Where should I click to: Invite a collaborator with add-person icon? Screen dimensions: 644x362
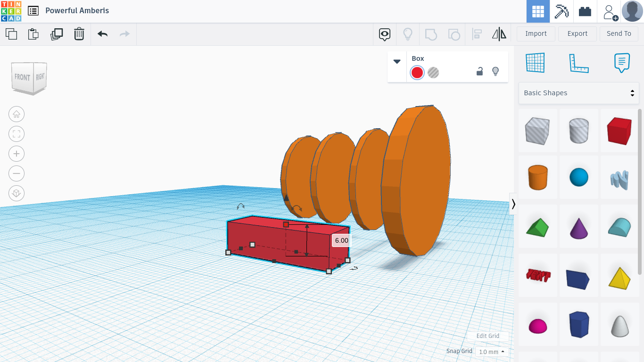pyautogui.click(x=610, y=12)
